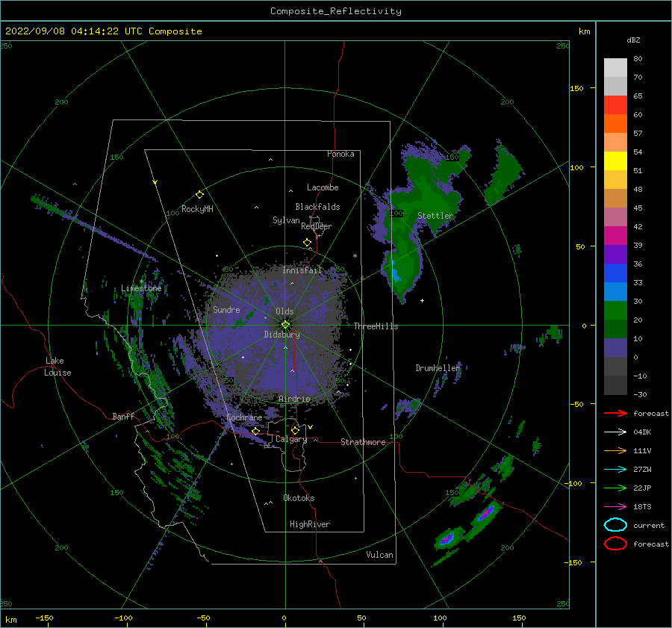
Task: Select the 20 dBZ green swatch
Action: pyautogui.click(x=615, y=310)
